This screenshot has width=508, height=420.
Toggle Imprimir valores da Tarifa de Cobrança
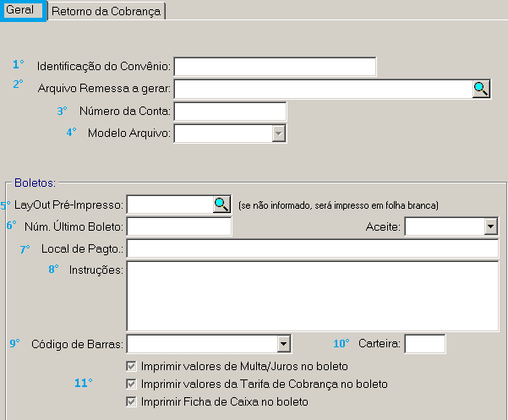click(131, 385)
